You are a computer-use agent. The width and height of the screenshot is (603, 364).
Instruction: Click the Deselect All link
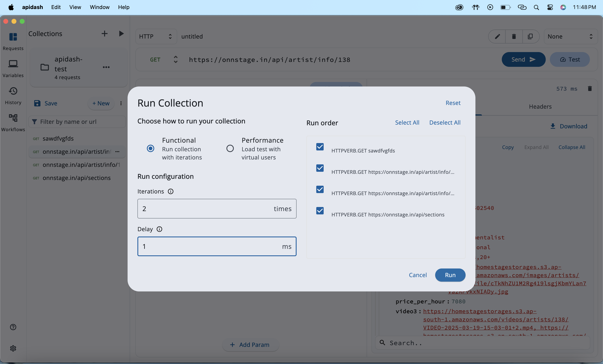445,122
